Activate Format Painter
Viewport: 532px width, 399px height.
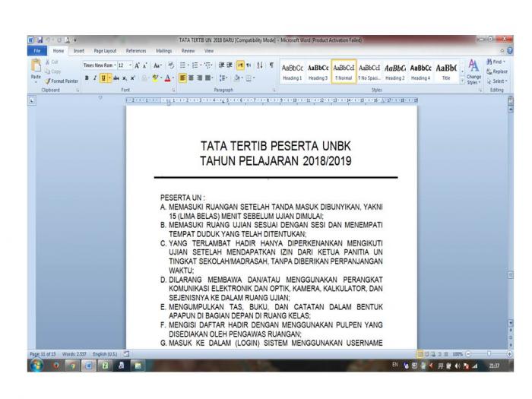(62, 81)
